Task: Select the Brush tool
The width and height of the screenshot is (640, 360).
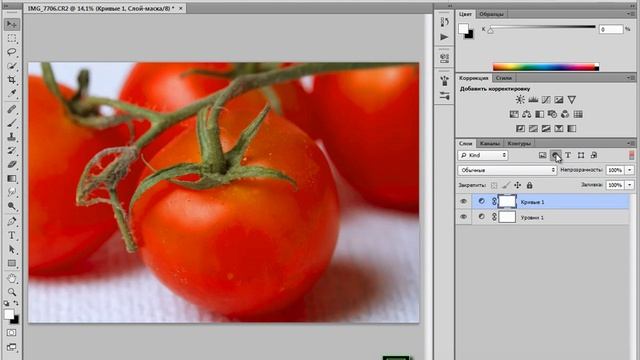Action: pyautogui.click(x=11, y=123)
